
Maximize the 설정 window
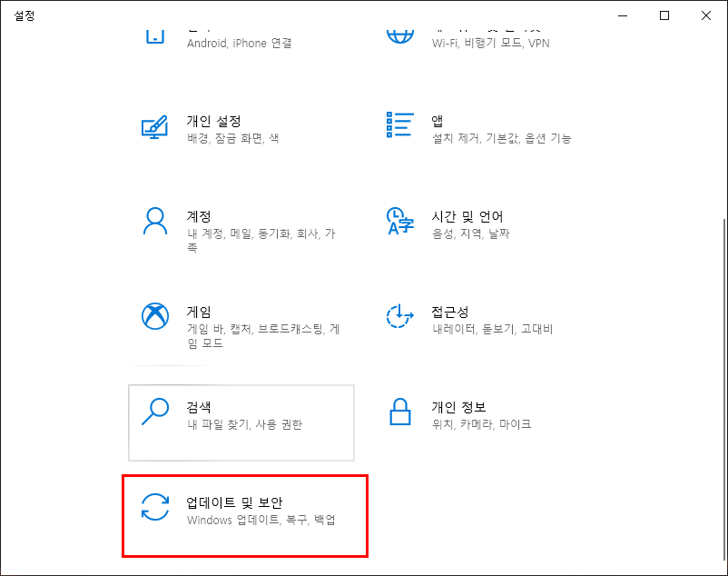(x=664, y=15)
